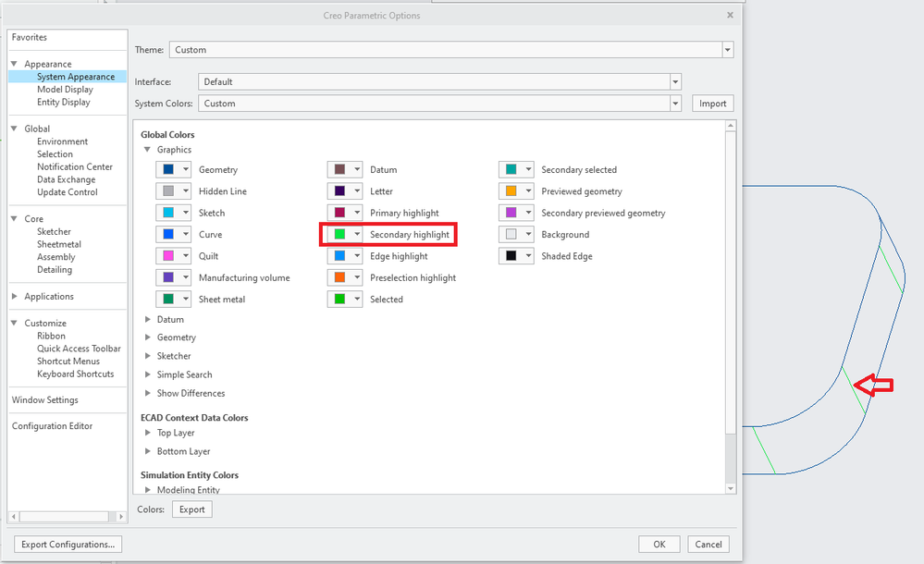Cancel the options dialog

coord(708,544)
